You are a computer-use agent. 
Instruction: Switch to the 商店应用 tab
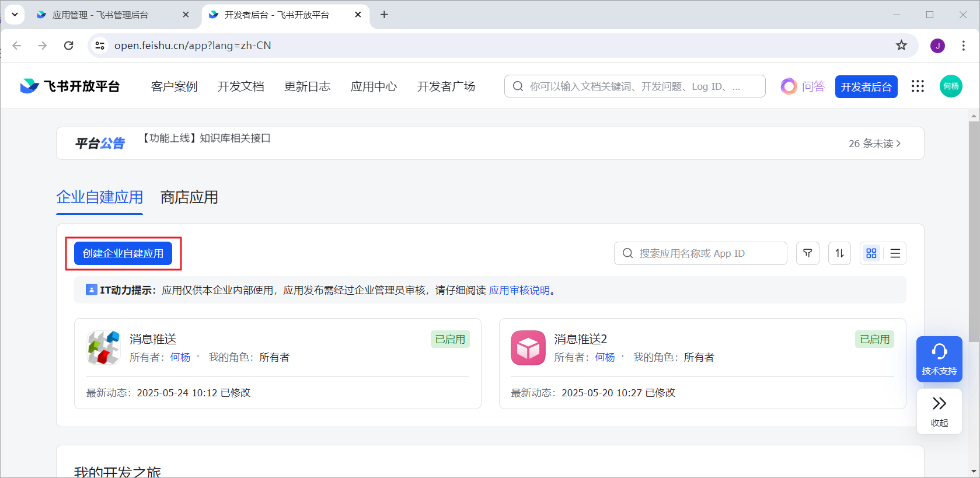point(189,197)
